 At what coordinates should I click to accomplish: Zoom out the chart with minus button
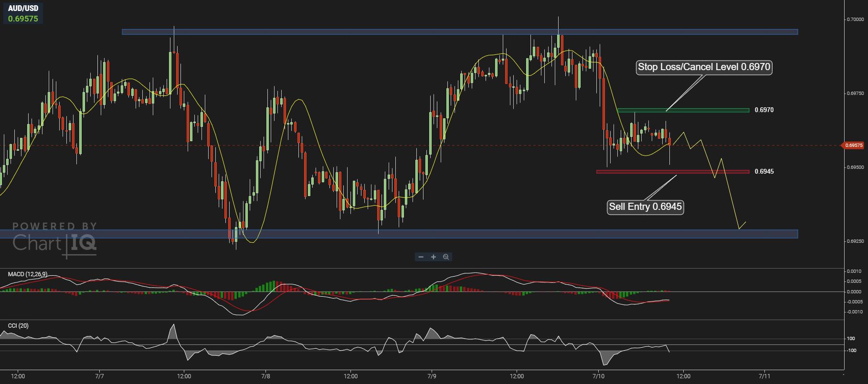pyautogui.click(x=421, y=257)
